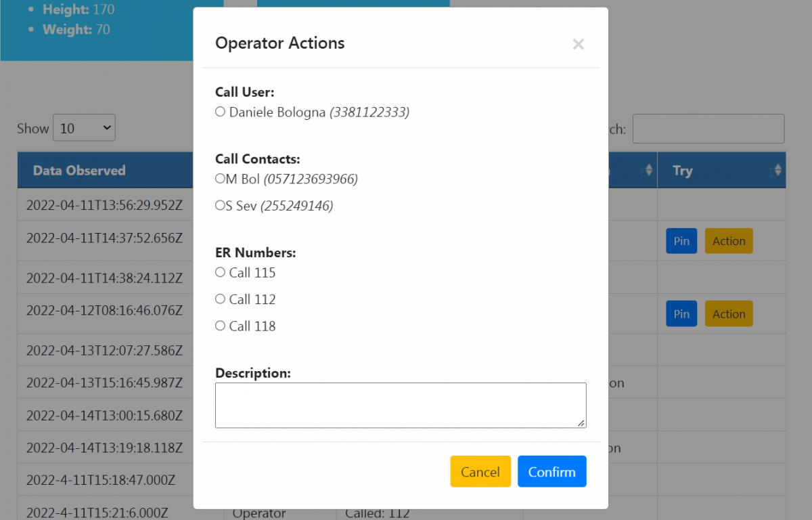
Task: Click sort arrows icon left of Try column
Action: [648, 171]
